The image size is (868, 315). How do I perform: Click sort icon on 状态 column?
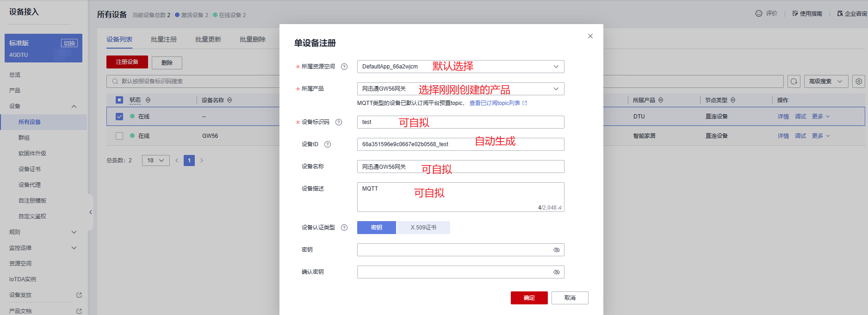(x=148, y=100)
